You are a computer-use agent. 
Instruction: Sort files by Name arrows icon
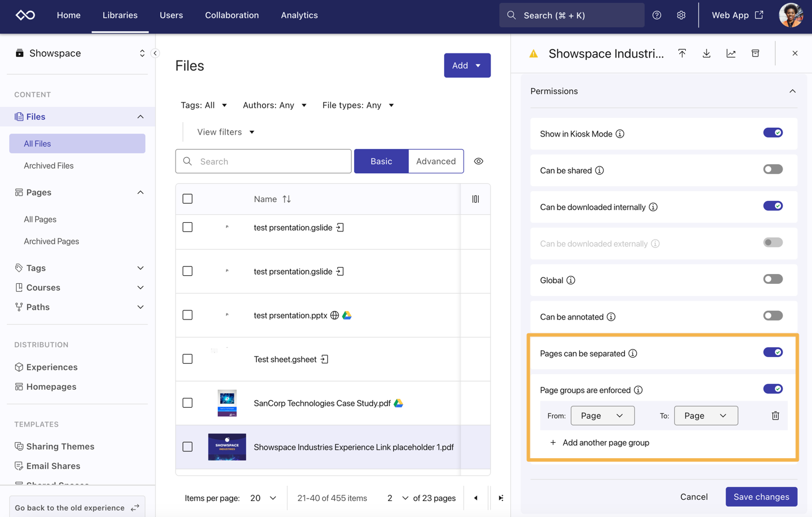(x=287, y=199)
